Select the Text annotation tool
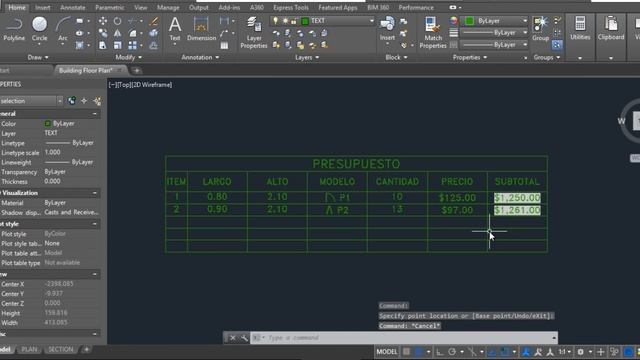The width and height of the screenshot is (640, 360). pos(175,29)
